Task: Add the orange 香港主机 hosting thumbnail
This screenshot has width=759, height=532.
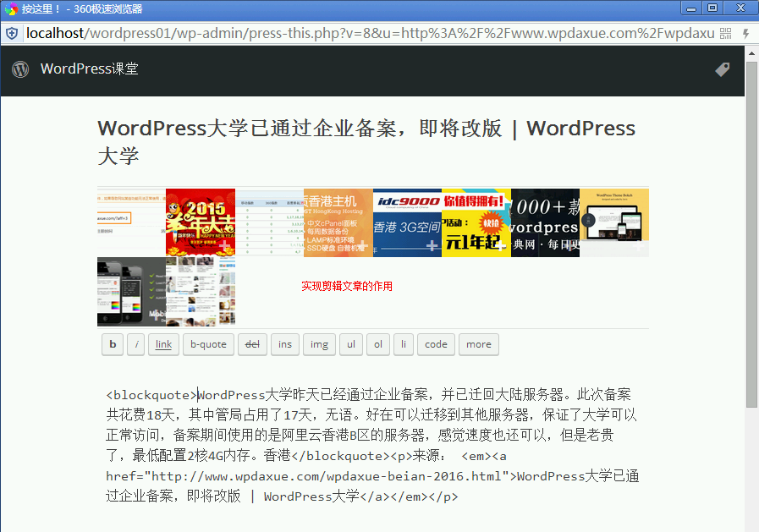Action: [x=338, y=222]
